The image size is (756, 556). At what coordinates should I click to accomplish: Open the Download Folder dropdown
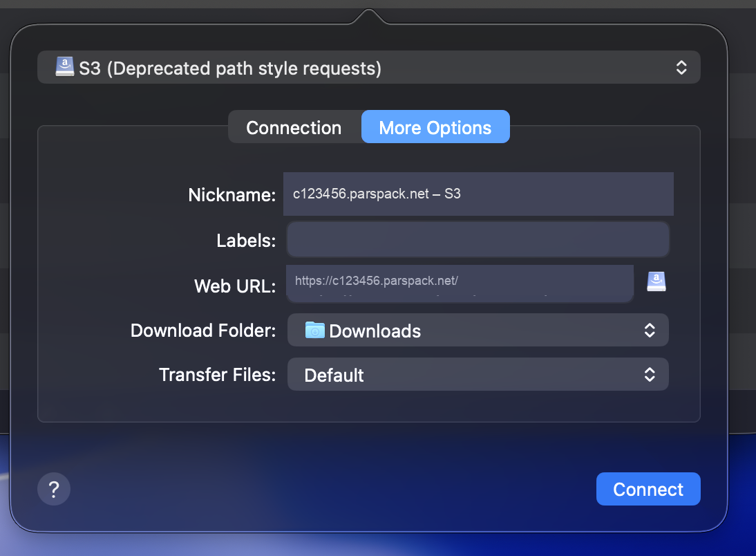478,331
